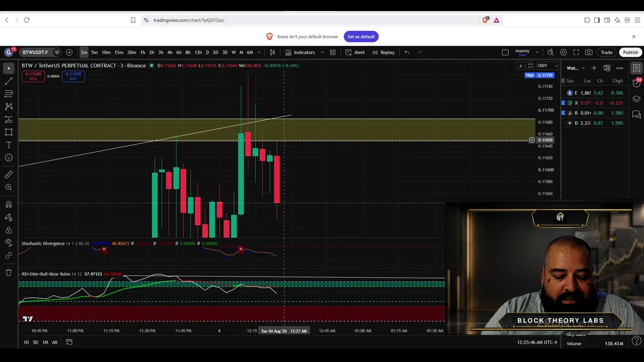The image size is (644, 362).
Task: Open the object tree layers panel
Action: click(x=636, y=99)
